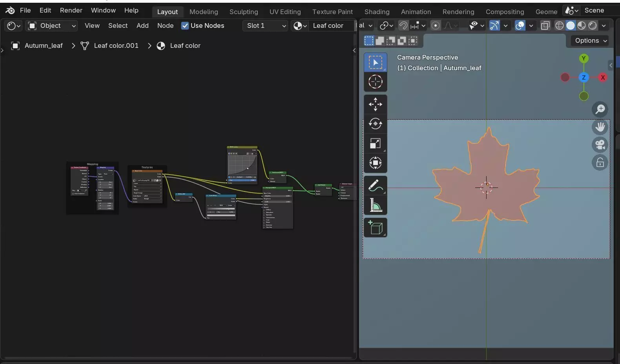Open the selectability and visibility dropdown
Viewport: 620px width, 364px height.
click(x=476, y=26)
